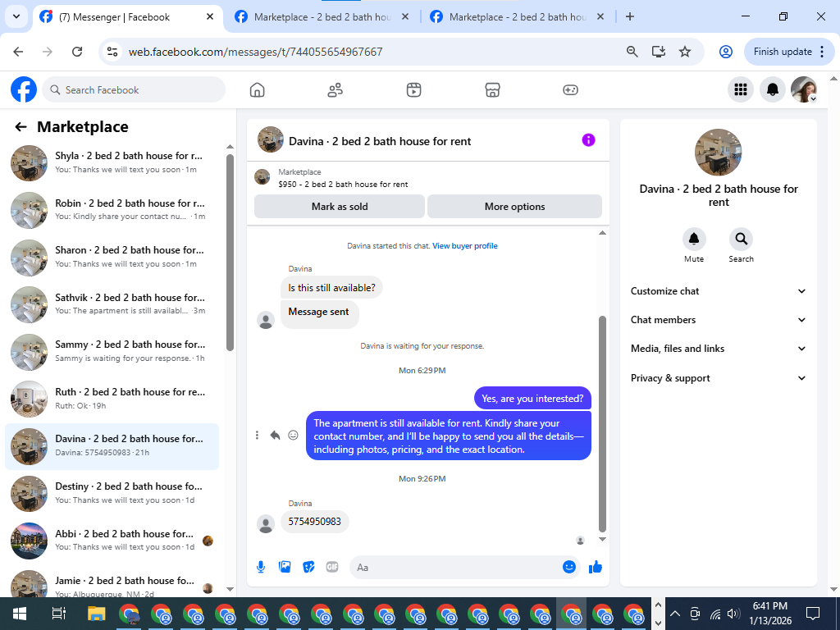
Task: Open conversation information purple icon
Action: tap(588, 140)
